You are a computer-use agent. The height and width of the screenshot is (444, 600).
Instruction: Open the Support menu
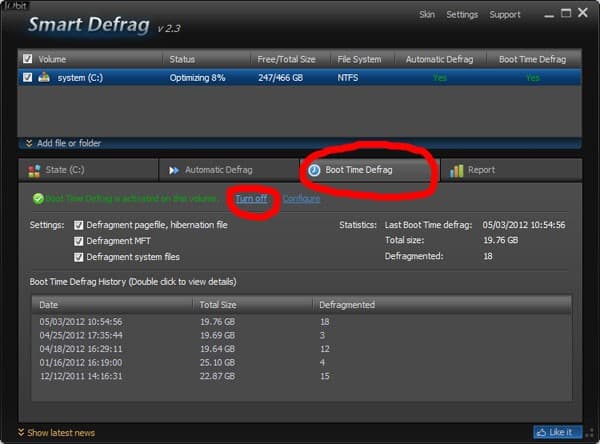505,15
